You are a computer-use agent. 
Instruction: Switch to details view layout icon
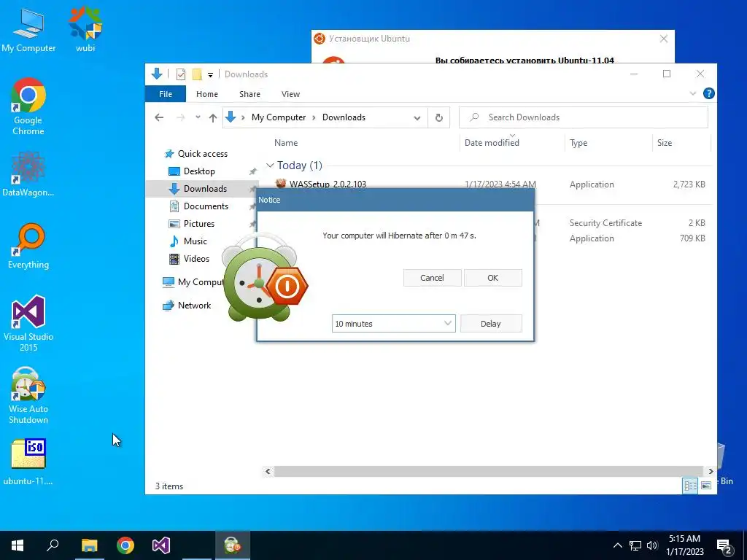[x=690, y=485]
